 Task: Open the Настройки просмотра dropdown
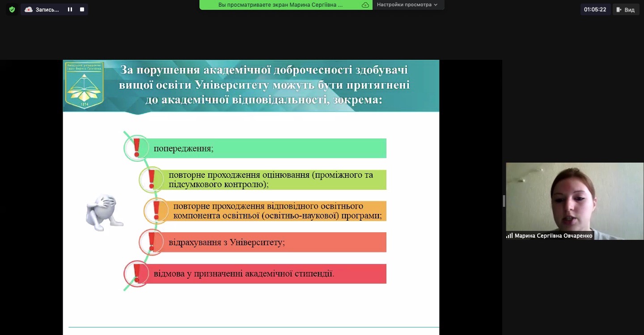(x=407, y=5)
